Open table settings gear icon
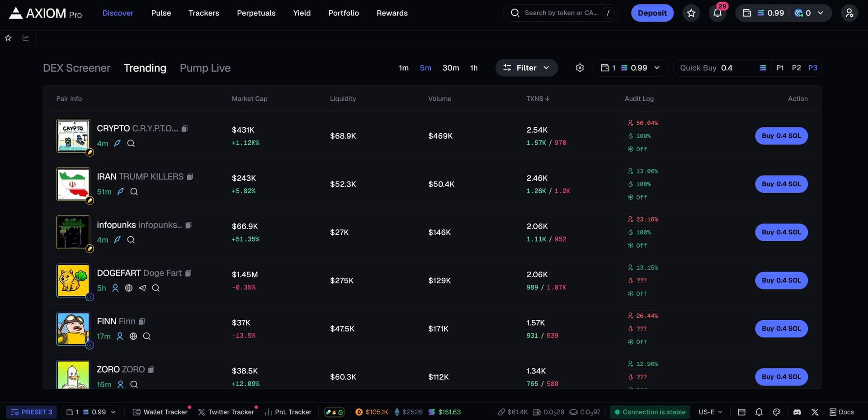Screen dimensions: 868x420 point(580,68)
